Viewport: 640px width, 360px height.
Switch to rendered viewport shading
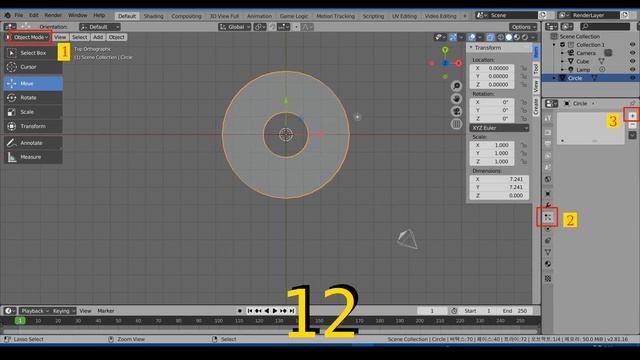coord(525,37)
